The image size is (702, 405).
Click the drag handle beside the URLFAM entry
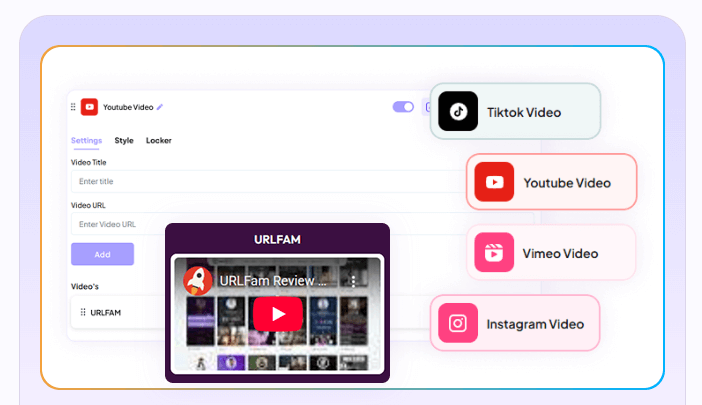(83, 313)
